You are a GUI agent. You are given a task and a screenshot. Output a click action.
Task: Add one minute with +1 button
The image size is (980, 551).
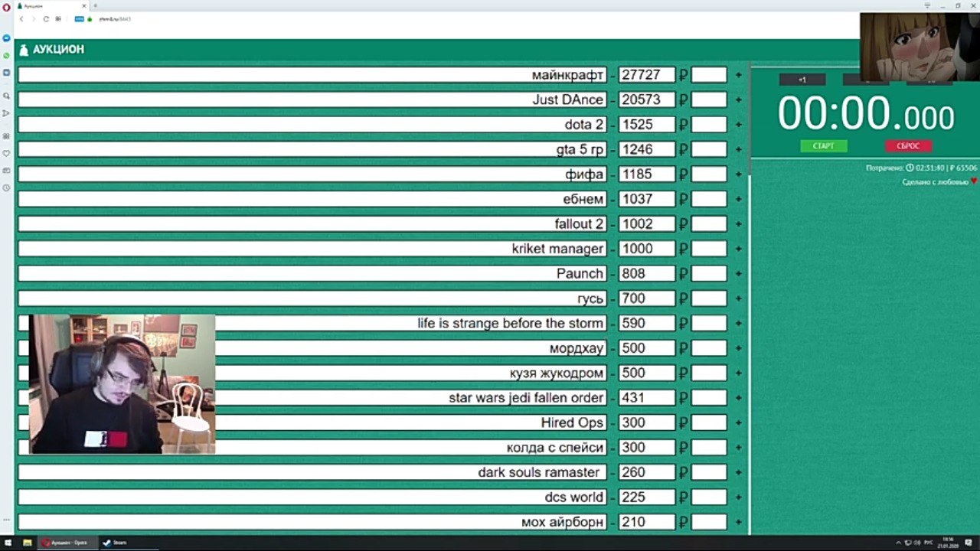pyautogui.click(x=802, y=80)
